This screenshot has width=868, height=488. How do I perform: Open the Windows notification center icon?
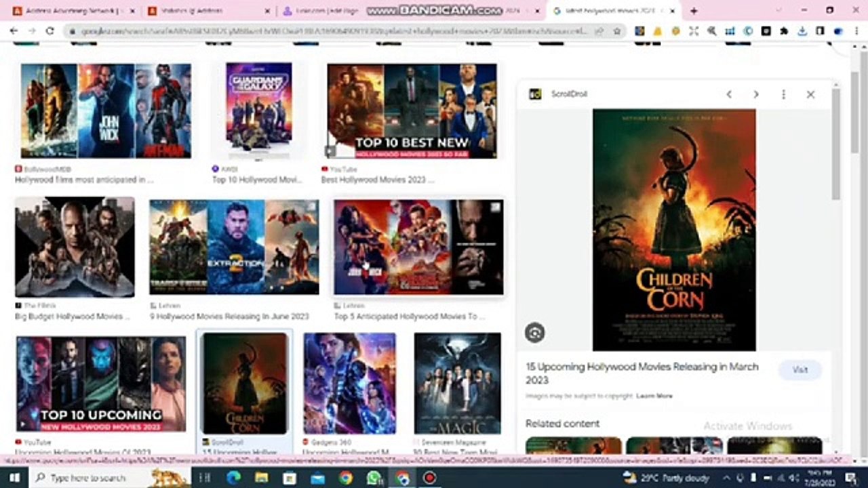pos(852,478)
